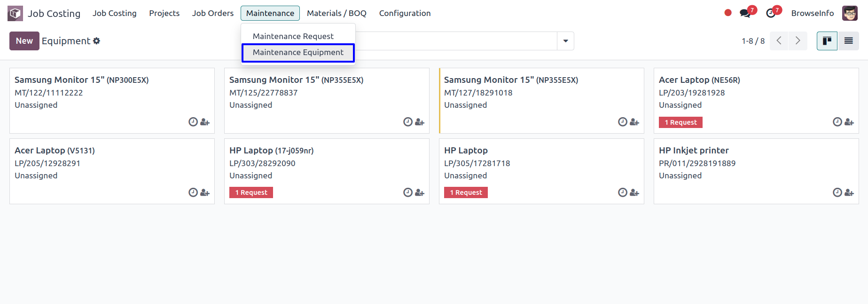Open activity clock on LP/305/17281718 card
Screen dimensions: 868x304
[623, 192]
